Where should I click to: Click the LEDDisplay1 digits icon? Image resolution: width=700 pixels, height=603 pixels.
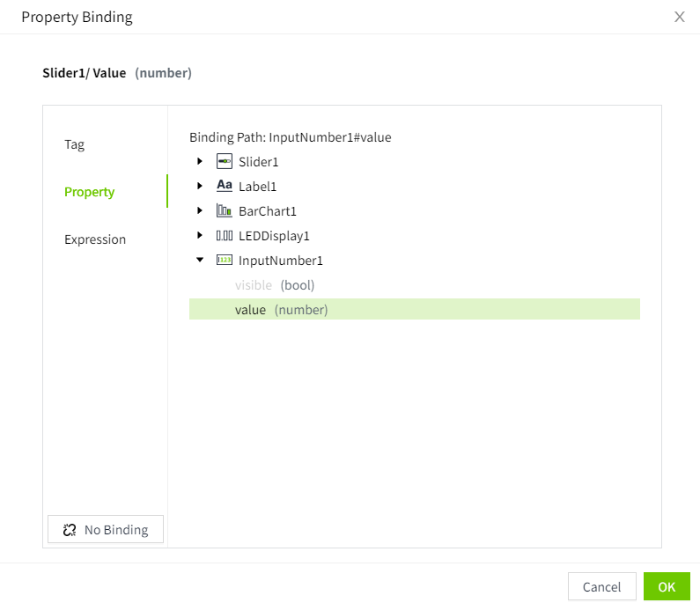pos(225,236)
